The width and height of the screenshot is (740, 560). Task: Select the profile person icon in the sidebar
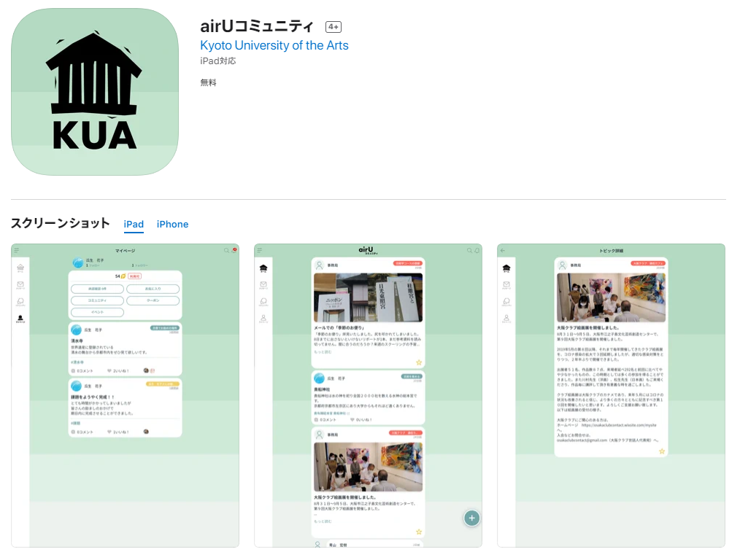tap(20, 318)
